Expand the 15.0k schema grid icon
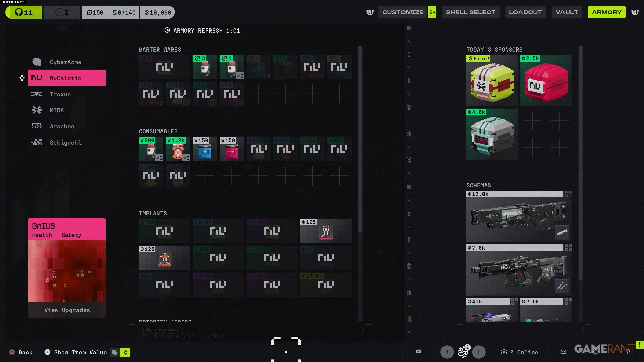This screenshot has width=644, height=362. [x=568, y=194]
